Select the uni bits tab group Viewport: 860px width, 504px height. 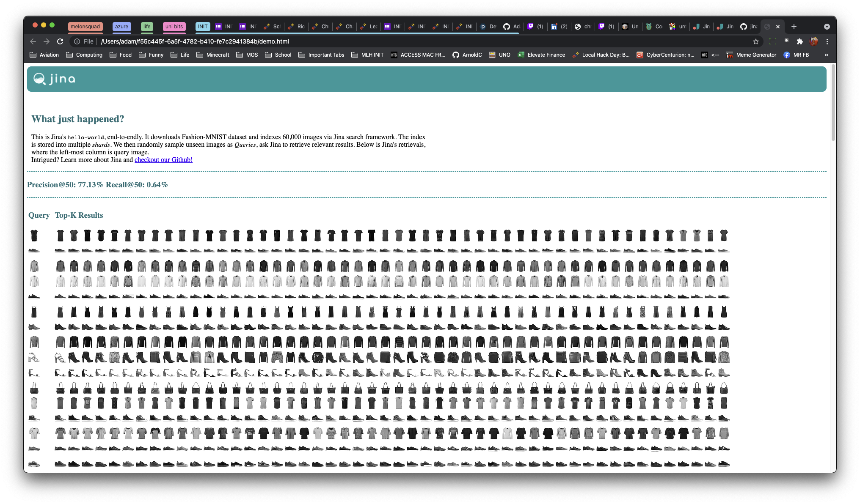(x=174, y=27)
